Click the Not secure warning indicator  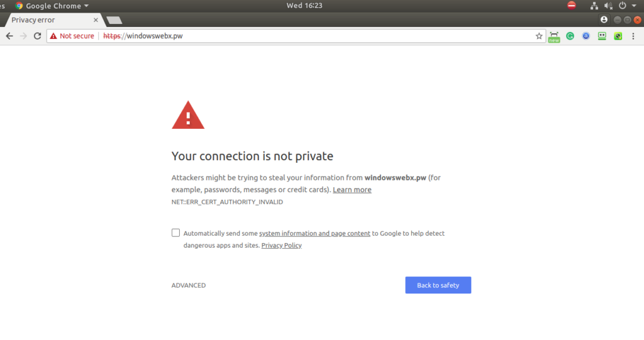point(72,36)
